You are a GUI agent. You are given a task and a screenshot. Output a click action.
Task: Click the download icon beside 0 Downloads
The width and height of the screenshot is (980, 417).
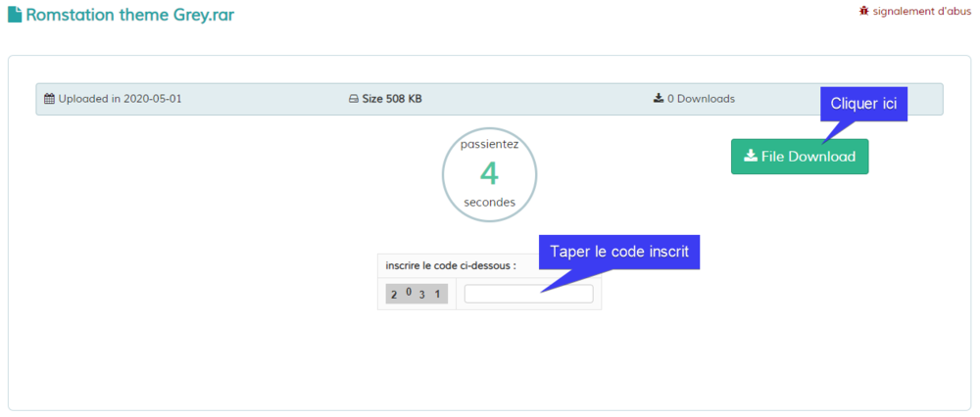[x=659, y=98]
